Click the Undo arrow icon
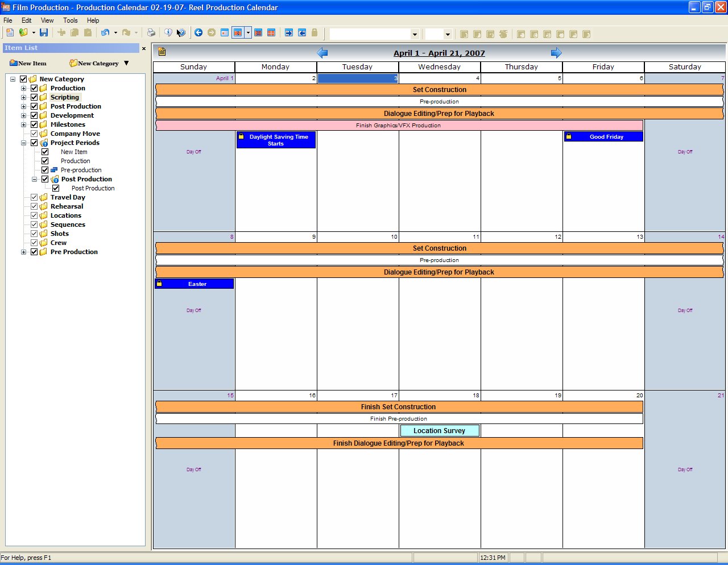Viewport: 728px width, 565px height. (105, 33)
